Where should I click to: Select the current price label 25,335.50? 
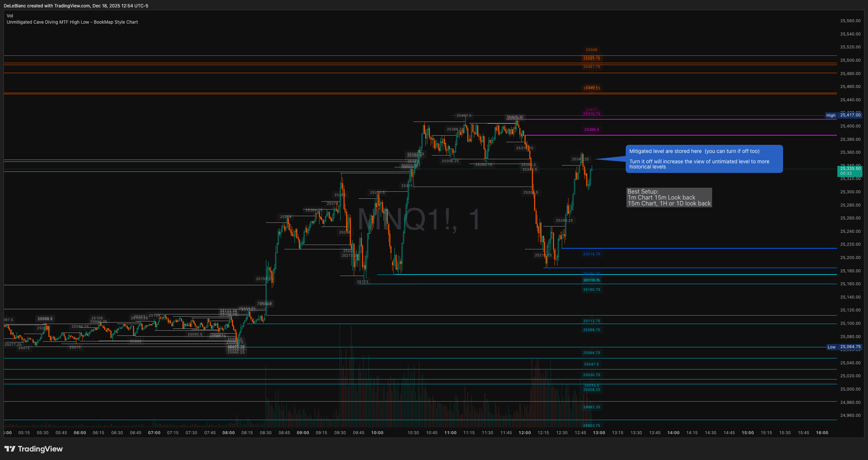click(850, 168)
